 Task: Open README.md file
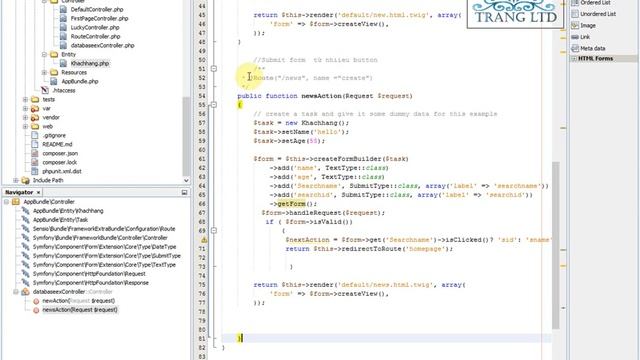(x=57, y=144)
